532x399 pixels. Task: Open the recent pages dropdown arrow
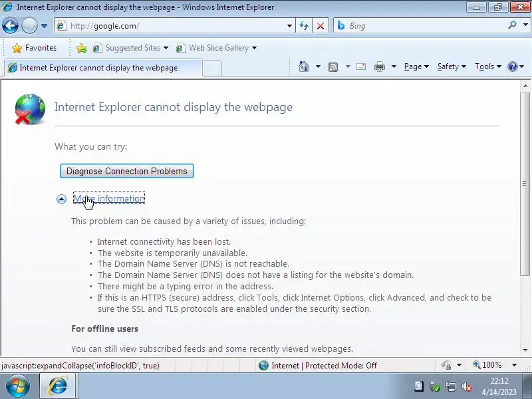tap(44, 26)
